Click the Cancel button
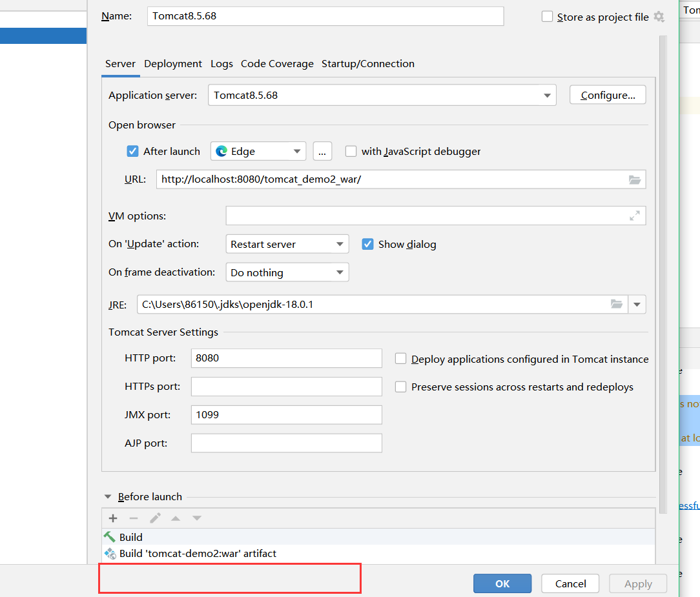The height and width of the screenshot is (597, 700). pyautogui.click(x=570, y=583)
